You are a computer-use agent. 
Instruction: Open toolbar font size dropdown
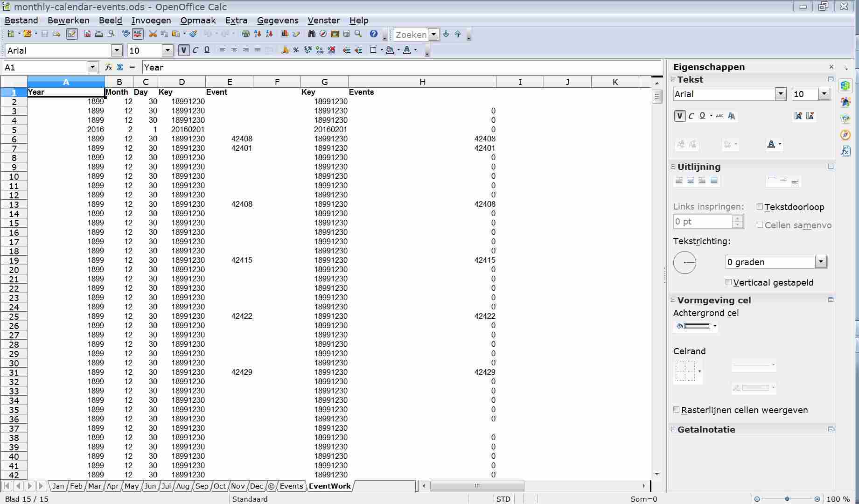point(168,50)
